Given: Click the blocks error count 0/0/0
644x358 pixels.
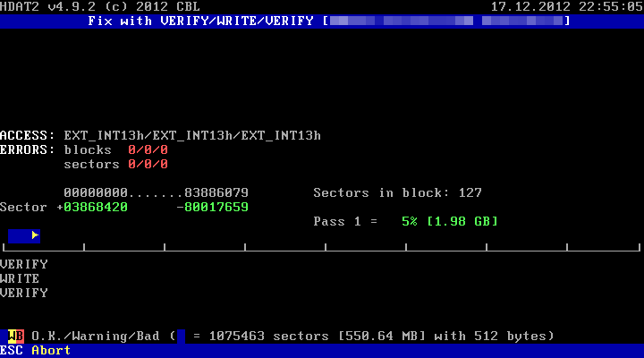Looking at the screenshot, I should tap(148, 149).
